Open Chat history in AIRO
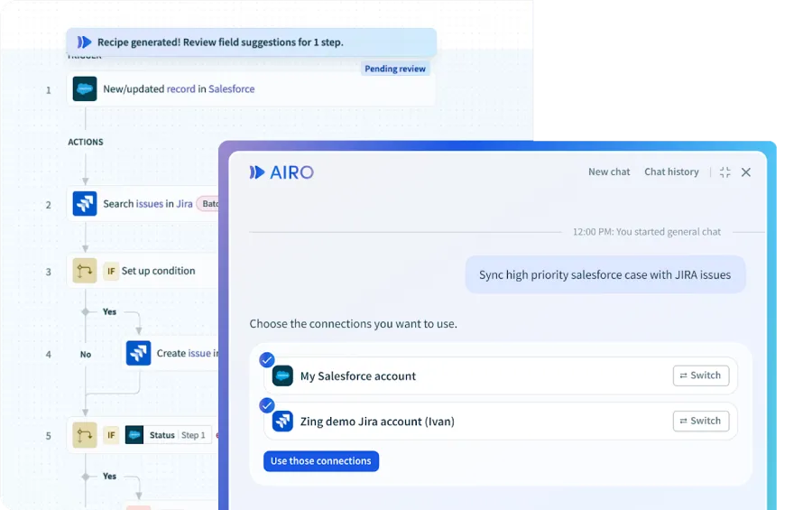This screenshot has width=812, height=510. [671, 172]
